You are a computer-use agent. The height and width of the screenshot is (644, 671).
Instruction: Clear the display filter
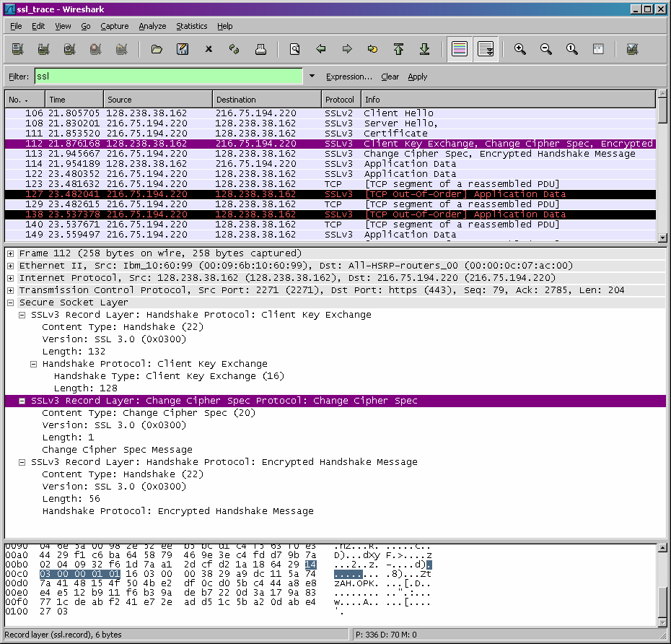coord(390,77)
